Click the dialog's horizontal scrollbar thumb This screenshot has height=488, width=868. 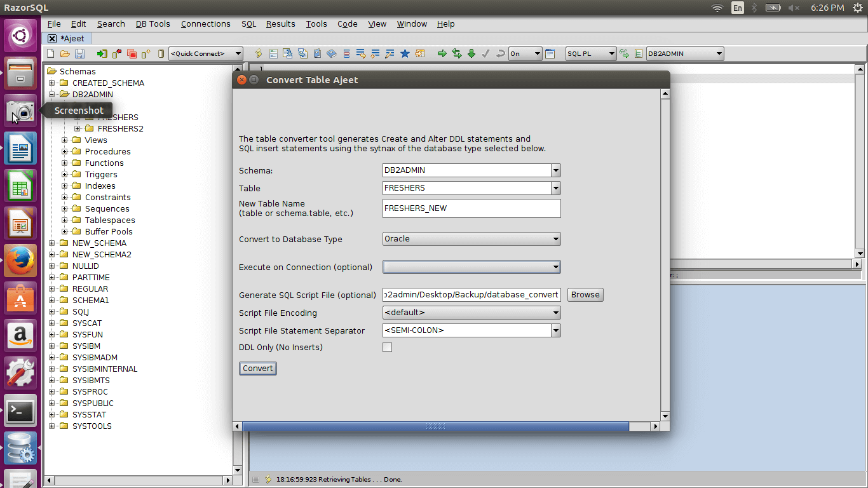(435, 426)
